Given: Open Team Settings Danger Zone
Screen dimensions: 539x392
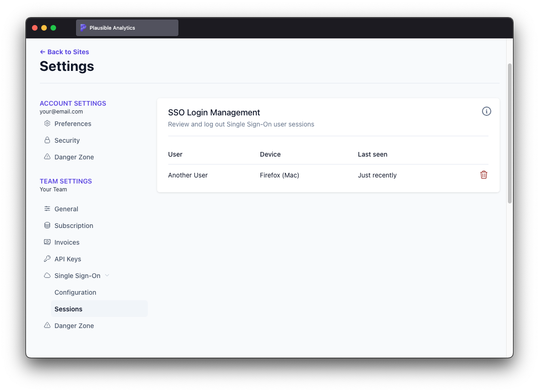Looking at the screenshot, I should pyautogui.click(x=74, y=326).
